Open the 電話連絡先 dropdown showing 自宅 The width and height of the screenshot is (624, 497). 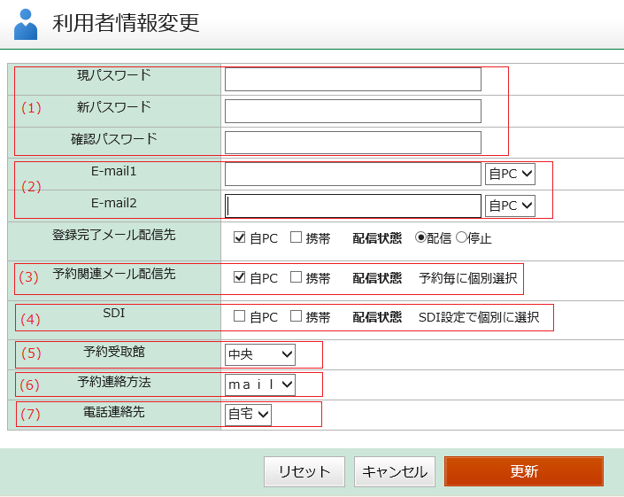(x=248, y=415)
